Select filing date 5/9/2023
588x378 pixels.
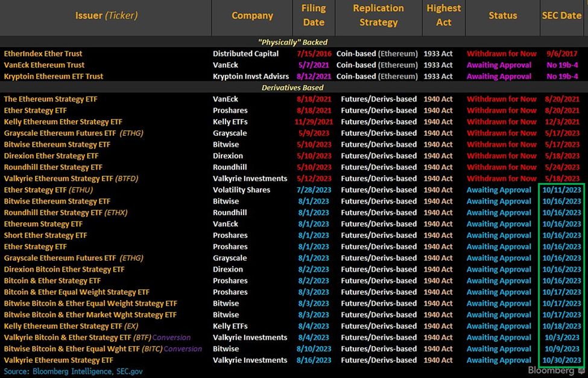314,133
